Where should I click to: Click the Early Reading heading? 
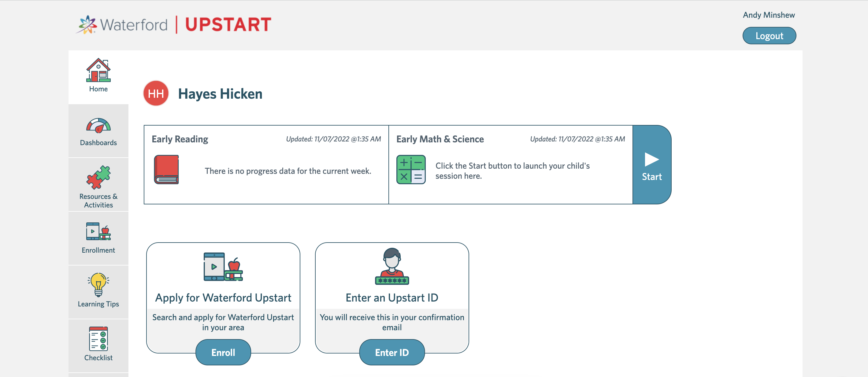(180, 139)
